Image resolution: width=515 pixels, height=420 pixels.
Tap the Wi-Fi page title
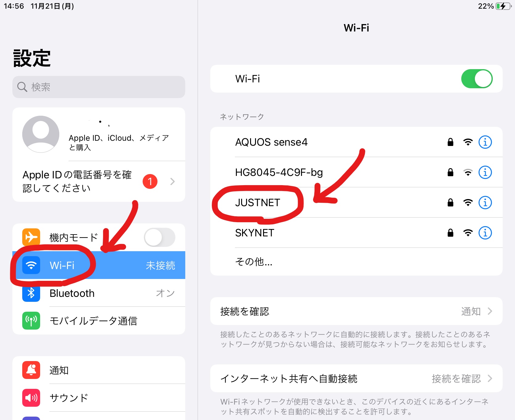pyautogui.click(x=356, y=28)
